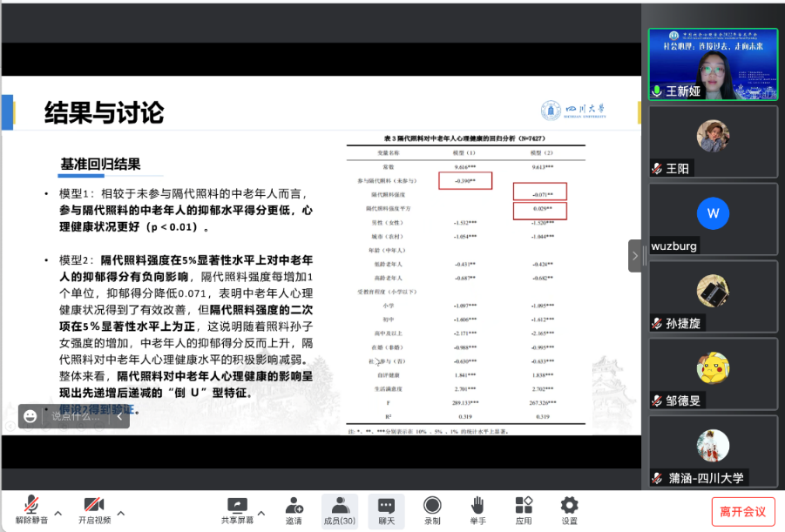Type in the 说点什么 chat field

pyautogui.click(x=77, y=416)
